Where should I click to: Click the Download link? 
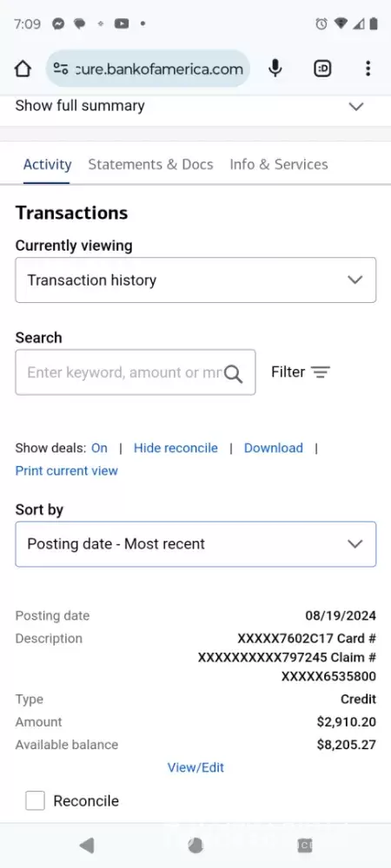tap(274, 448)
